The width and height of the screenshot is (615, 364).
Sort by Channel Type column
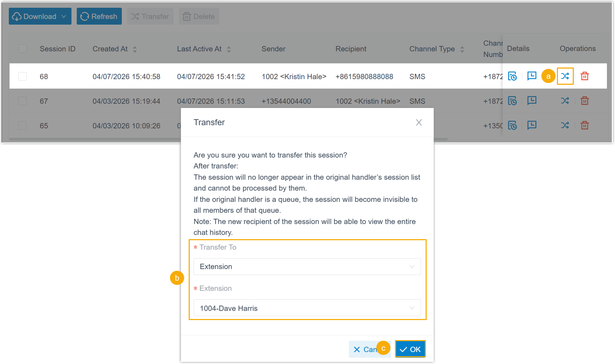click(462, 49)
